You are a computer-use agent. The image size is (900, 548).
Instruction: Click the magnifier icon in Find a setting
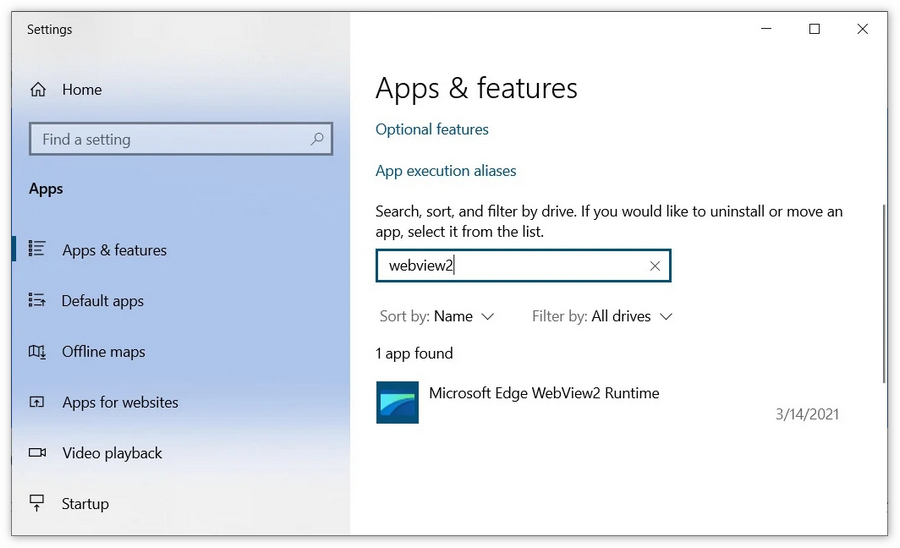tap(317, 139)
